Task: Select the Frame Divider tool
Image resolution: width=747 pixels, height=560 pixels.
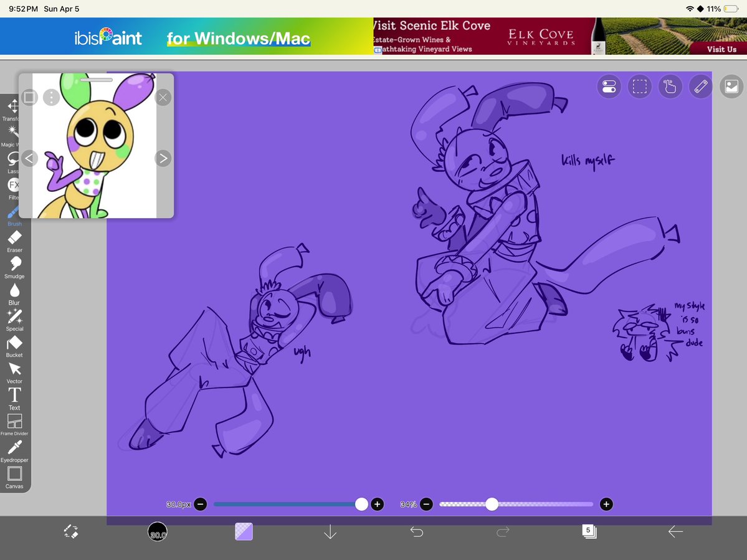Action: click(14, 425)
